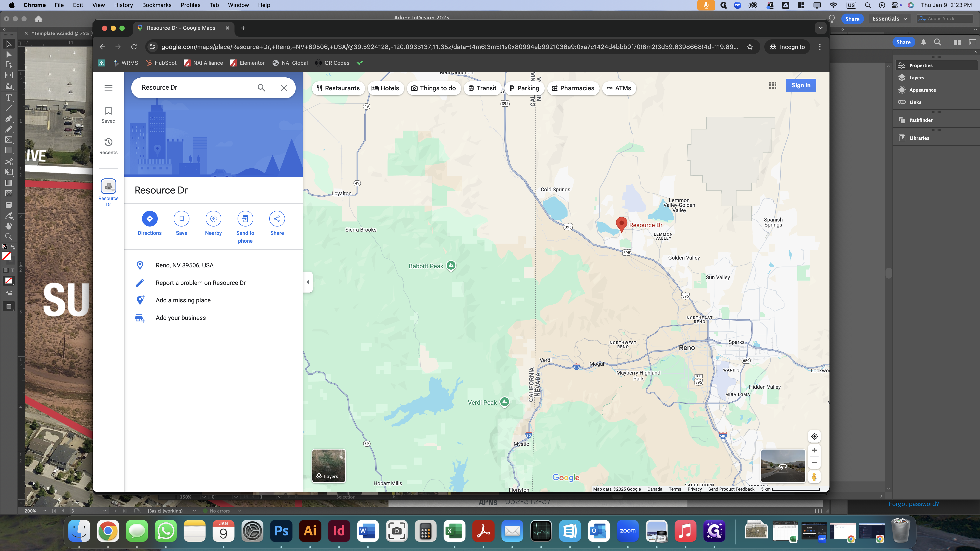
Task: Click the Show Your Location button
Action: coord(814,437)
